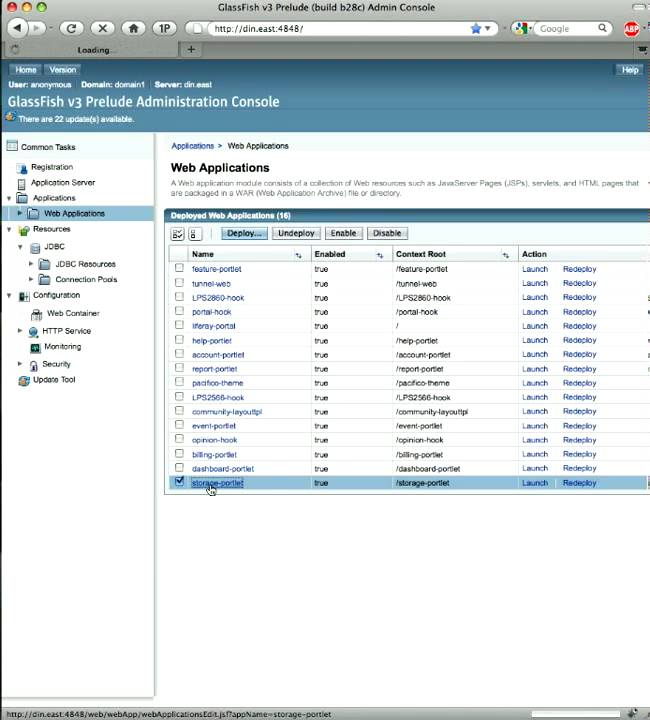The height and width of the screenshot is (720, 650).
Task: Click the 1P toolbar button
Action: (x=164, y=28)
